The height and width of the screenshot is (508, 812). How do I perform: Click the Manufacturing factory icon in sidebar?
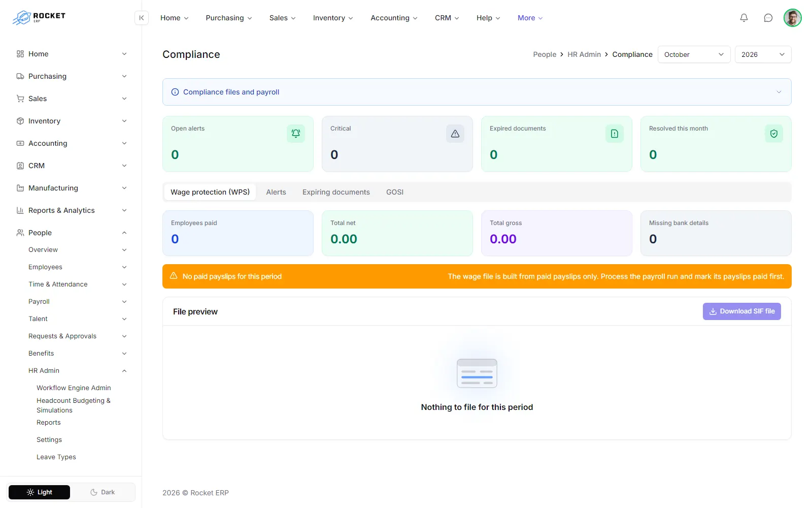coord(20,188)
